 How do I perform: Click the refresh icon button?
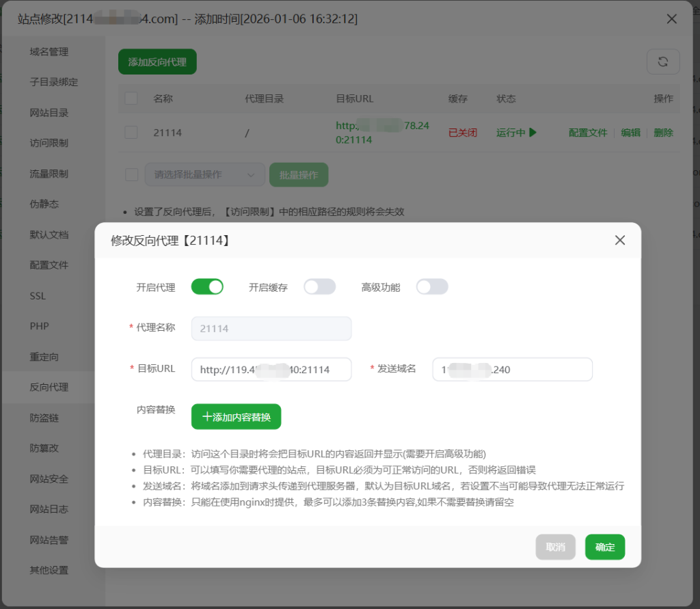(662, 62)
